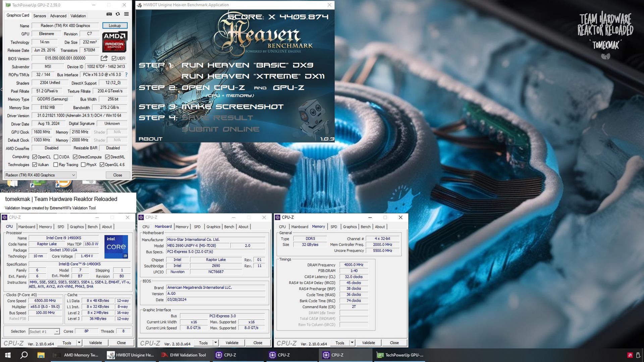The width and height of the screenshot is (644, 362).
Task: Click ABOUT in the Heaven Benchmark window
Action: pyautogui.click(x=151, y=139)
